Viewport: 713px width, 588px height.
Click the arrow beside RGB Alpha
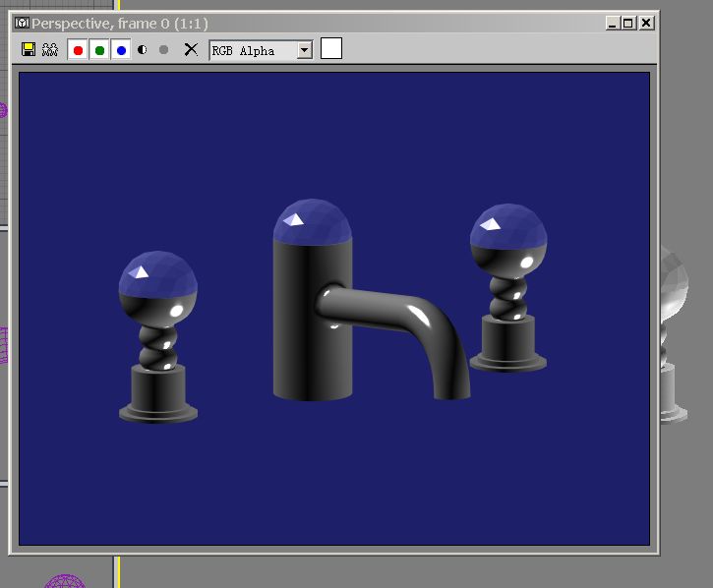coord(304,50)
